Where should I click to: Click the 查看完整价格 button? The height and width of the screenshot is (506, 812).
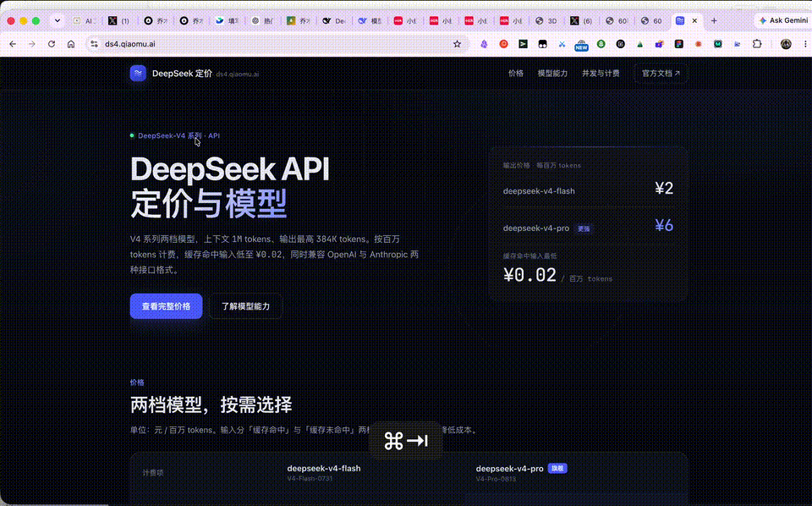point(167,306)
